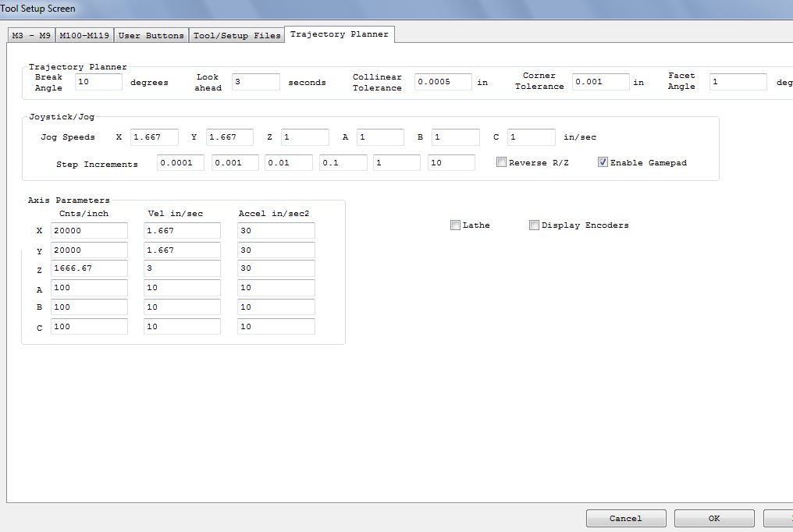Screen dimensions: 793x532
Task: Enable the Lathe checkbox
Action: click(x=456, y=225)
